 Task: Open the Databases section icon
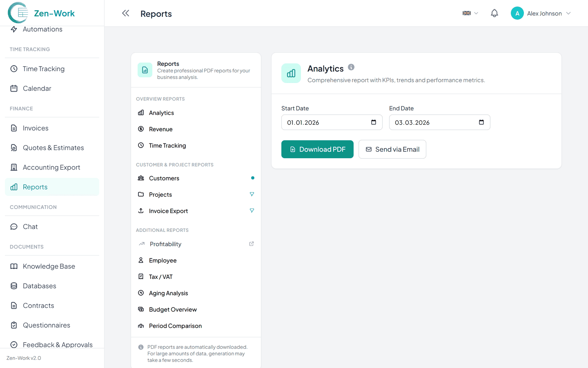13,286
